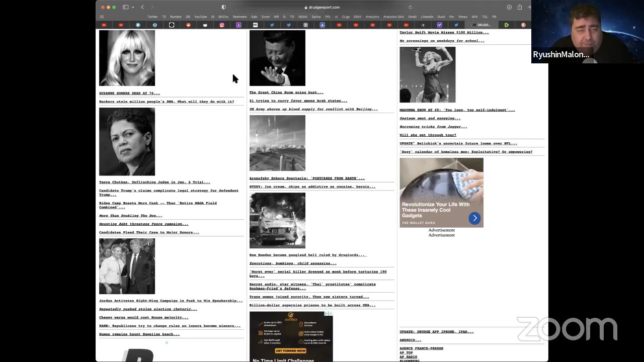644x362 pixels.
Task: Open the AGENCE FRANCE-PRESSE link
Action: pyautogui.click(x=422, y=348)
